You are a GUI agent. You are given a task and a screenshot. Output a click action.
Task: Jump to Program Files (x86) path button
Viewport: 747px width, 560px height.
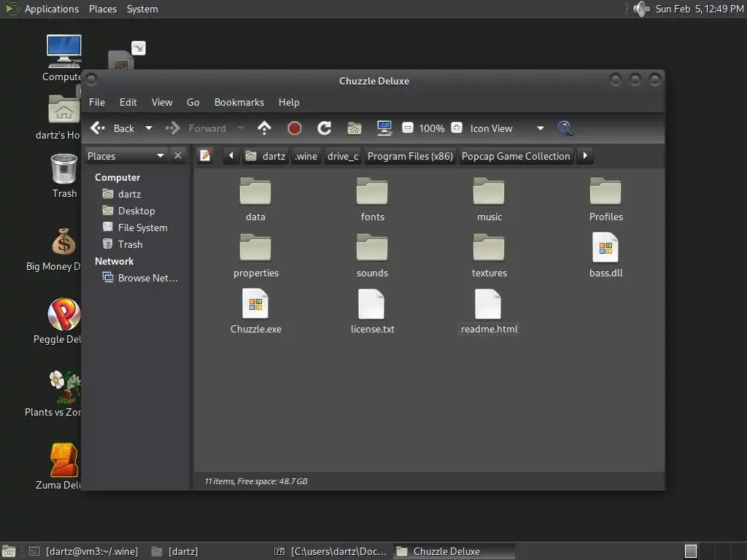tap(410, 156)
